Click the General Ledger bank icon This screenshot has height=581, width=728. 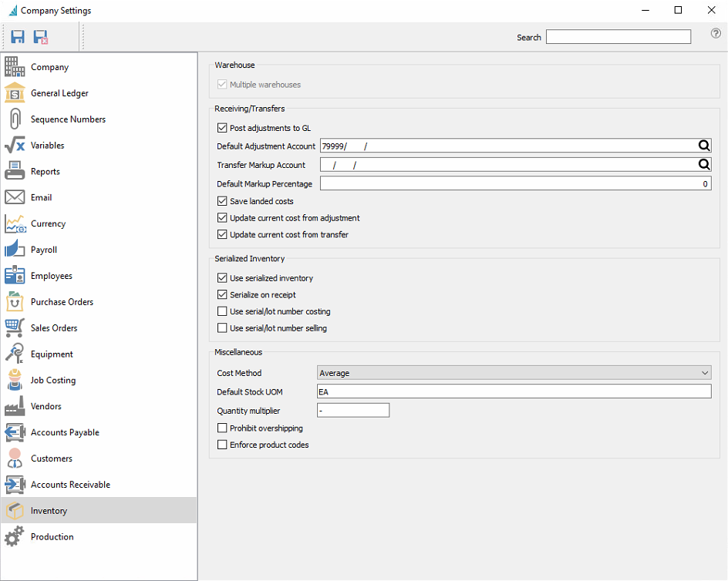15,92
